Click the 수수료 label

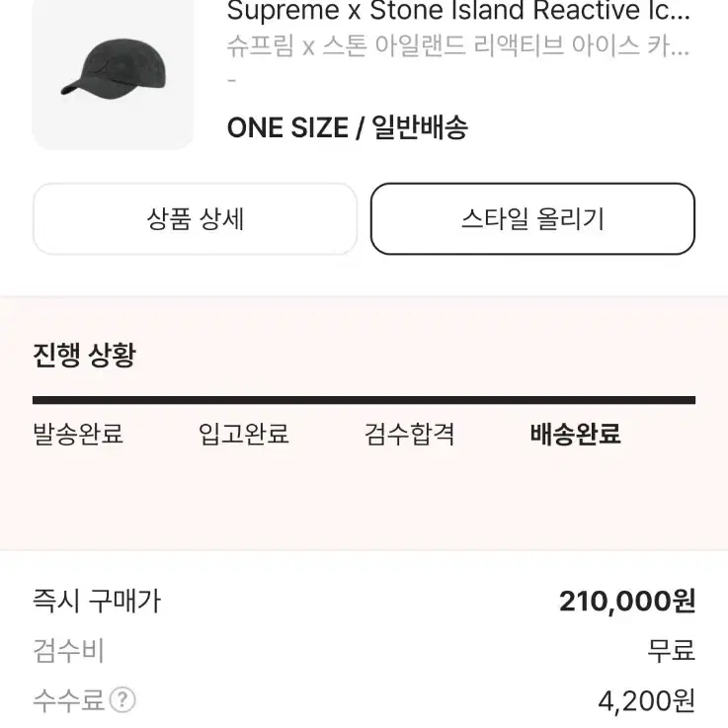coord(69,699)
